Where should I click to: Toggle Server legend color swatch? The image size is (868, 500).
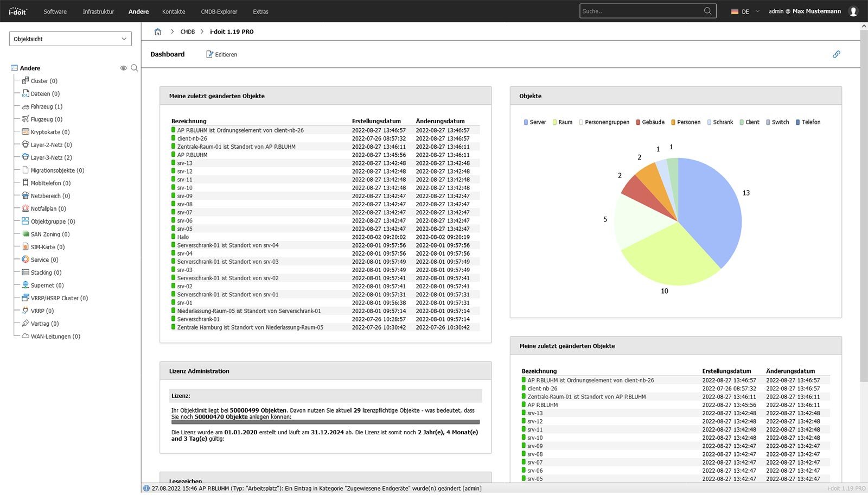(x=526, y=122)
